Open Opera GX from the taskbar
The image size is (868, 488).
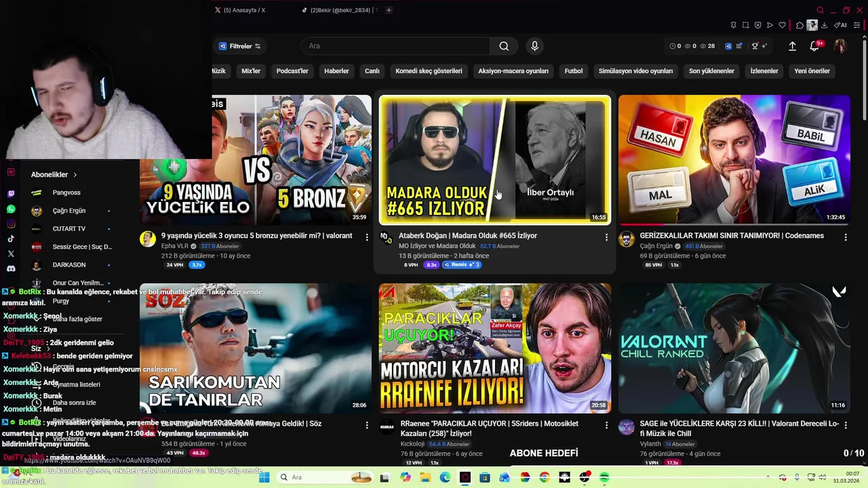[x=465, y=477]
